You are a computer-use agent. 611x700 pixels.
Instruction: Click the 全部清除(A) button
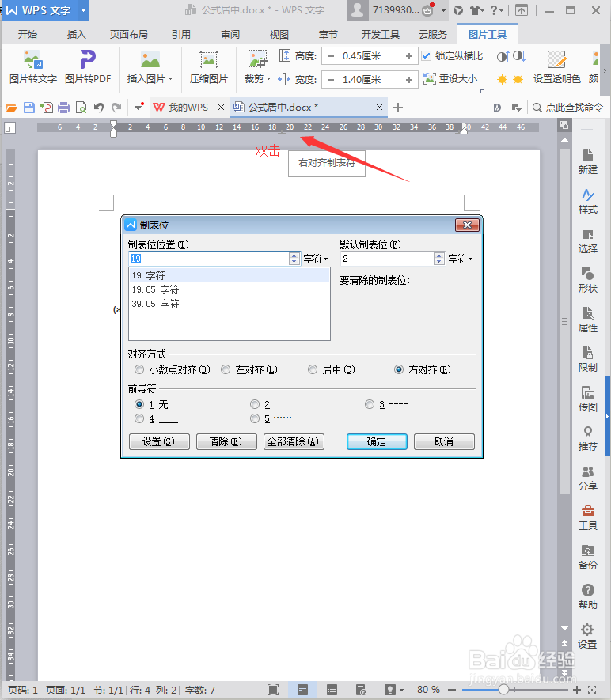click(294, 441)
